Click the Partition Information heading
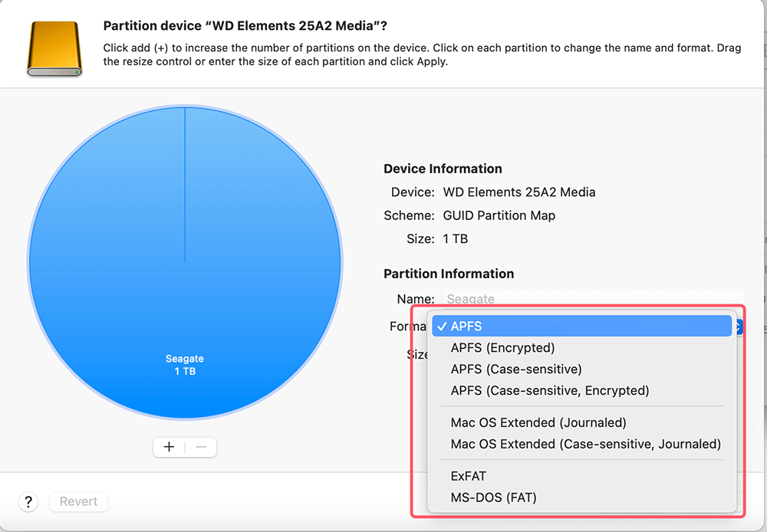The image size is (767, 532). tap(449, 274)
